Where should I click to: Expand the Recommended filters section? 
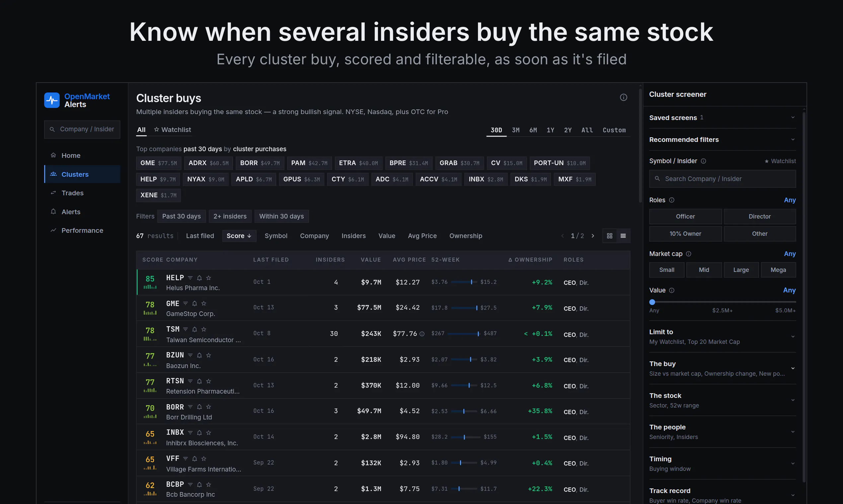[x=722, y=140]
